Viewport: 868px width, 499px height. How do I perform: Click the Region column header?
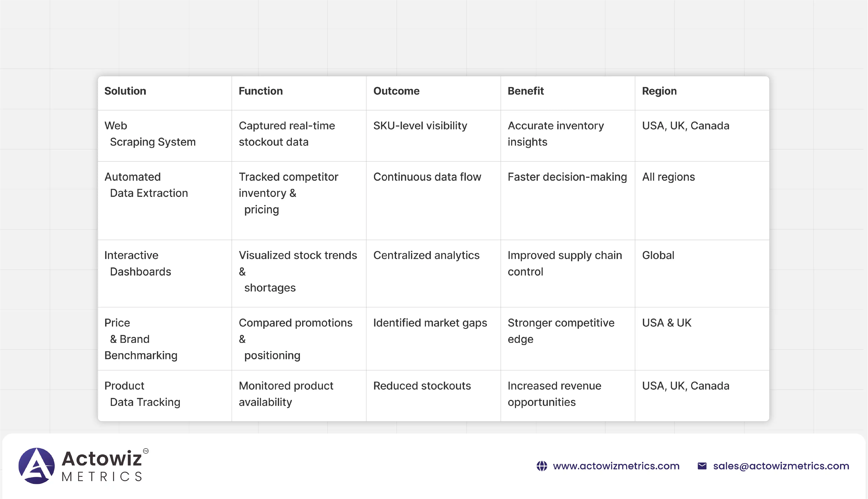click(659, 91)
